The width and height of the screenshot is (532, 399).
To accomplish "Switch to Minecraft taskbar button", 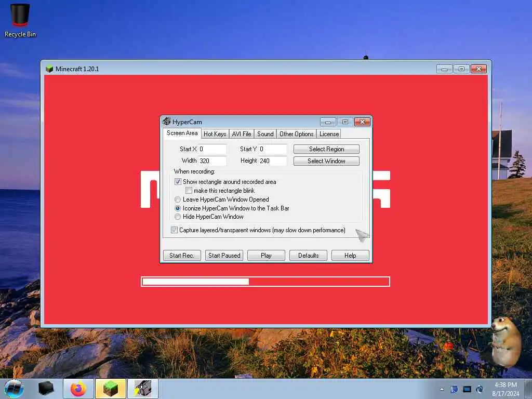I will click(111, 389).
